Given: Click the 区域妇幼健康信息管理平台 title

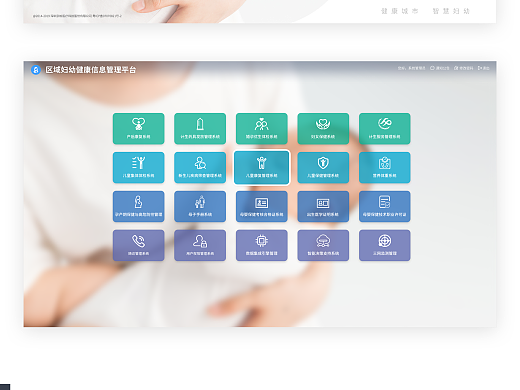Looking at the screenshot, I should [x=91, y=70].
